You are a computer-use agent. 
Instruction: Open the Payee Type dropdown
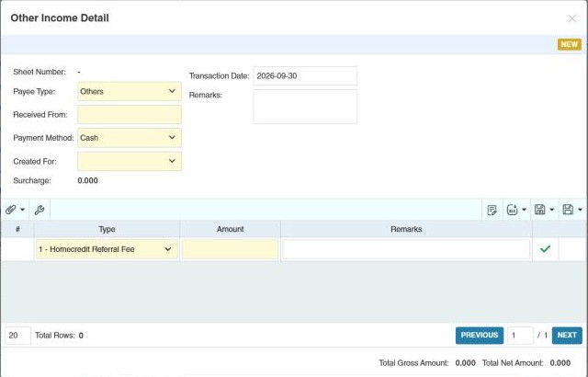[130, 91]
